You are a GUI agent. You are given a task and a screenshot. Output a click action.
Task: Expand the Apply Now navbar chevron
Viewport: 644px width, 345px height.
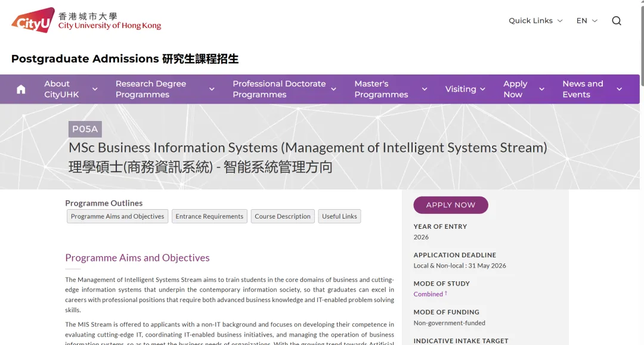541,89
